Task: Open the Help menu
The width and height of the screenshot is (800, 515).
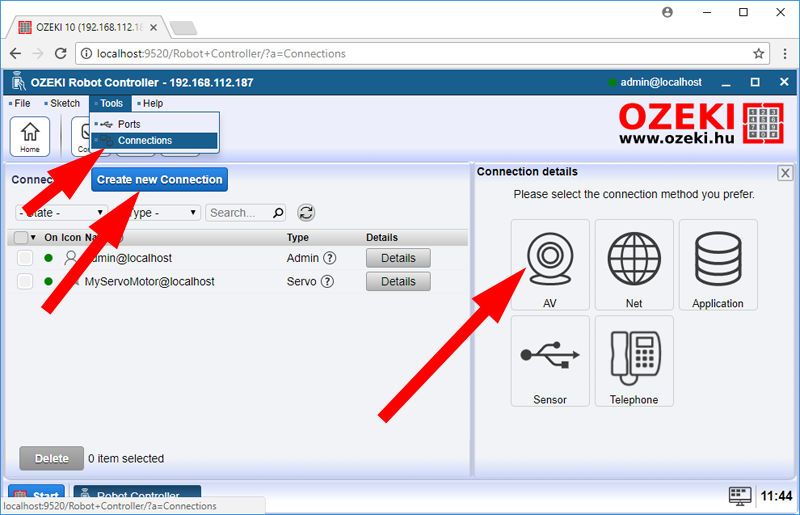Action: (x=150, y=103)
